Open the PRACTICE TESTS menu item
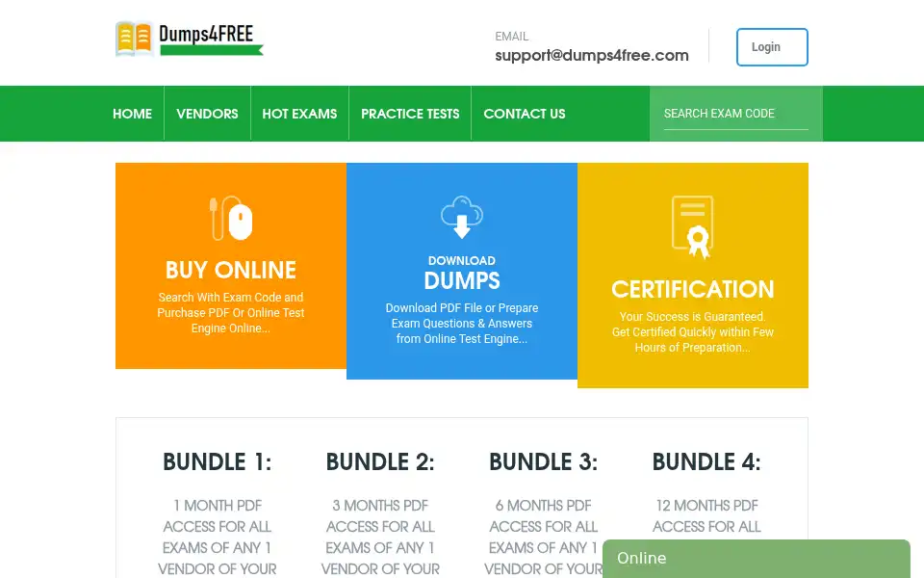This screenshot has height=578, width=924. click(410, 114)
